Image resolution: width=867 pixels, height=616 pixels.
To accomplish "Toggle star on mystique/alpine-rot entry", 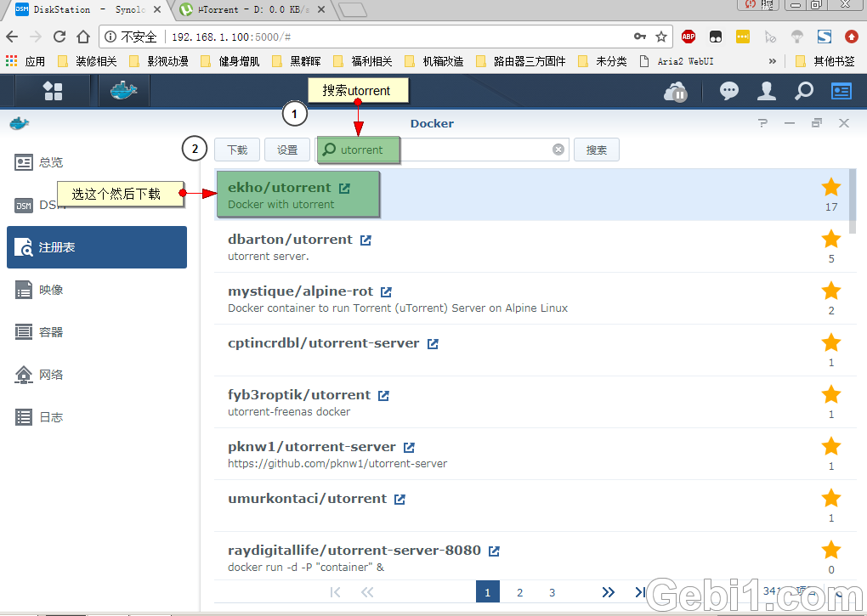I will 830,291.
